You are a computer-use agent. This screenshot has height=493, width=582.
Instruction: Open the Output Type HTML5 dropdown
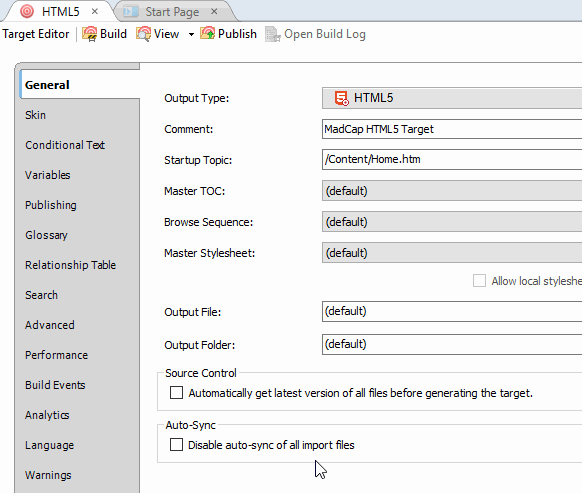(452, 98)
